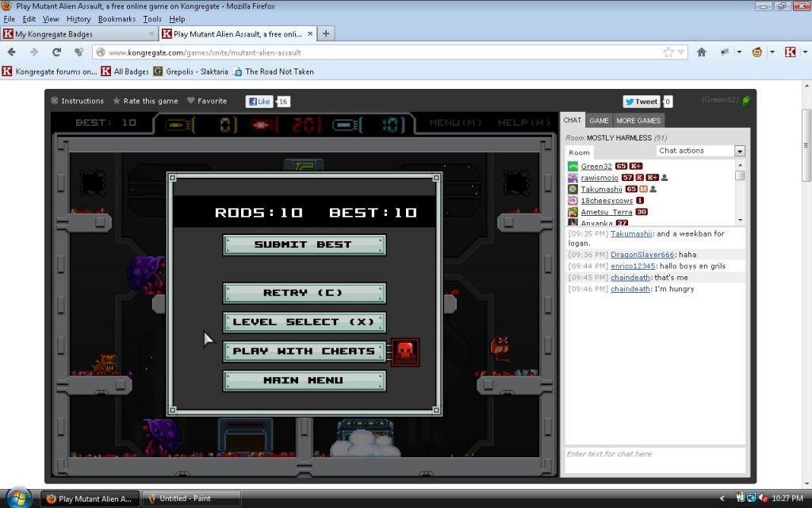
Task: Expand the URL bar history dropdown arrow
Action: 681,52
